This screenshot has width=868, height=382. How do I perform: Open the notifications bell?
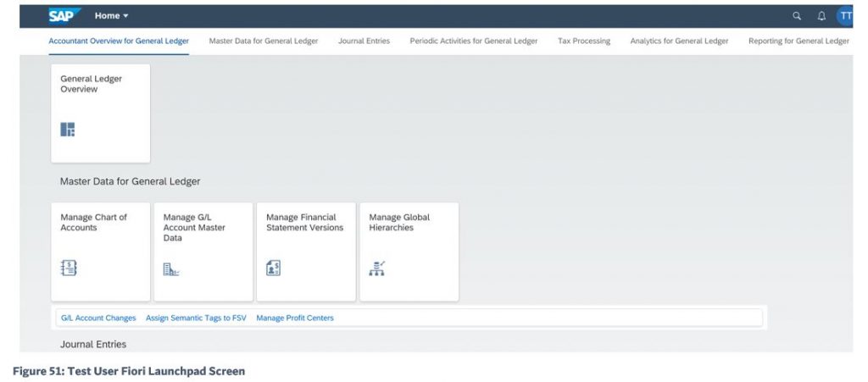pyautogui.click(x=821, y=16)
